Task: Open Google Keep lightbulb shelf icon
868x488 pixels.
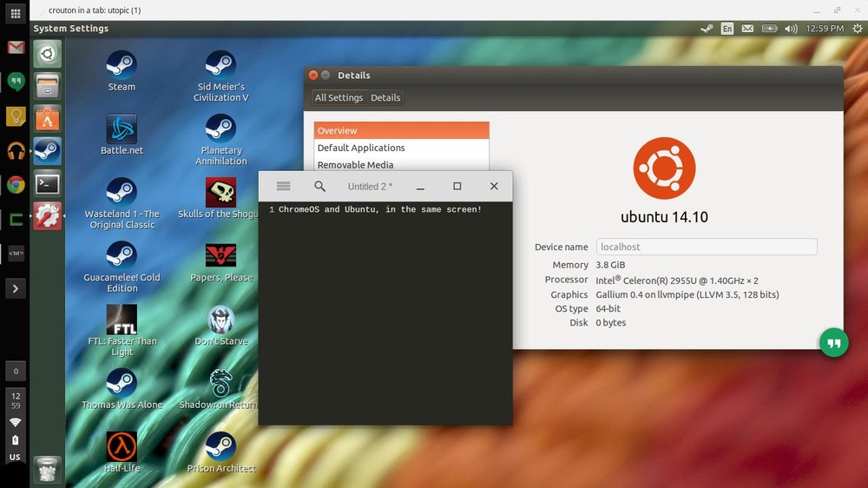Action: pyautogui.click(x=16, y=116)
